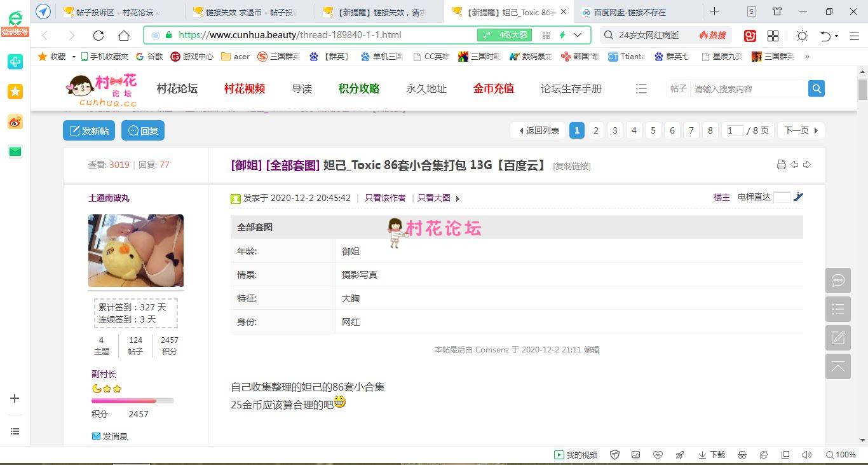The image size is (868, 465).
Task: Click the back-to-top floating icon
Action: pos(838,366)
